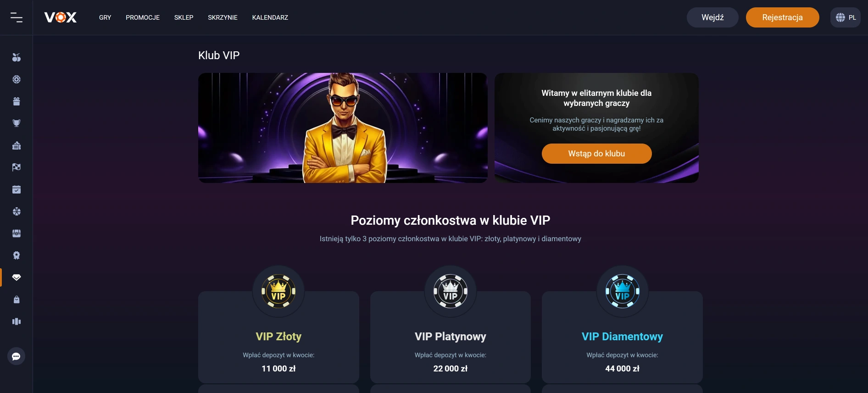Image resolution: width=868 pixels, height=393 pixels.
Task: Click the shopping bag store icon
Action: point(17,299)
